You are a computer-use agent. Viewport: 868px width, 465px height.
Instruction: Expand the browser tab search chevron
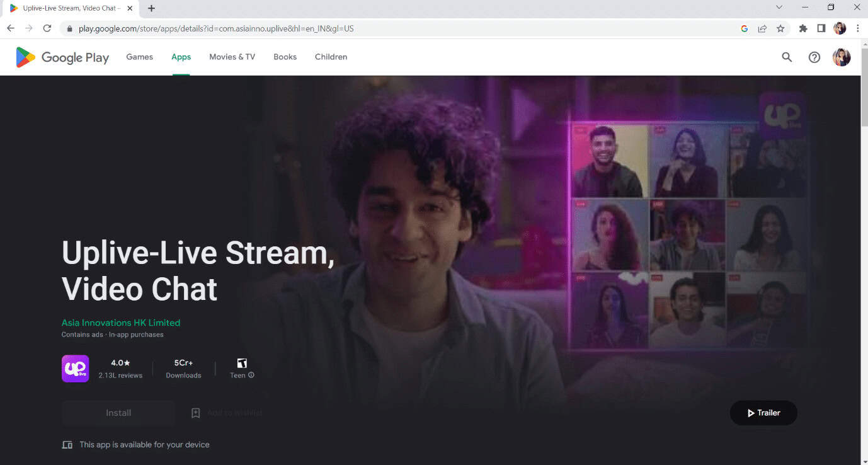779,8
